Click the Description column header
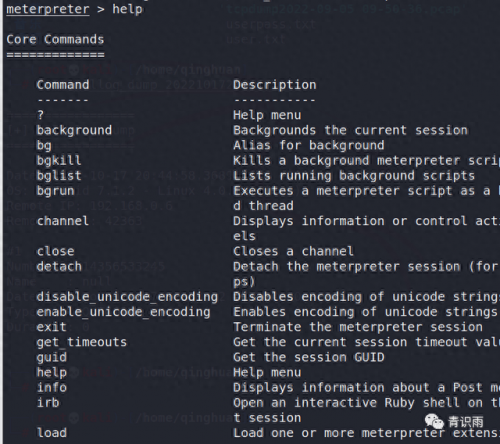The width and height of the screenshot is (500, 444). pyautogui.click(x=274, y=85)
